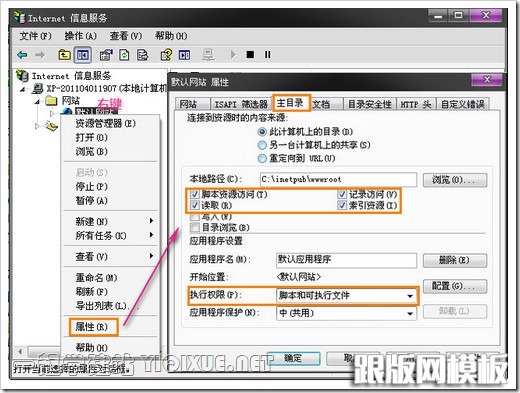Collapse the 网站 folder node
The width and height of the screenshot is (520, 393).
(x=37, y=101)
